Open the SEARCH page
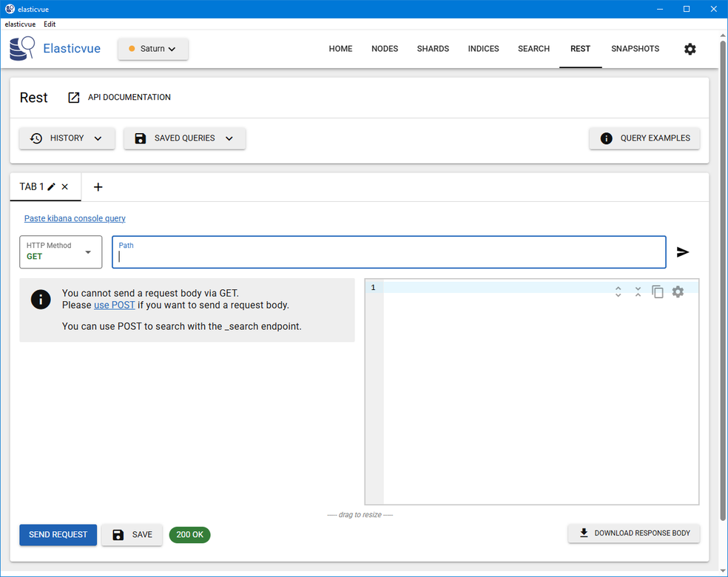 click(533, 49)
